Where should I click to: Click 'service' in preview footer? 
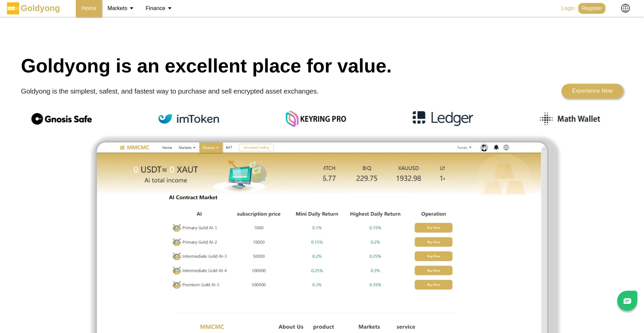pos(406,327)
